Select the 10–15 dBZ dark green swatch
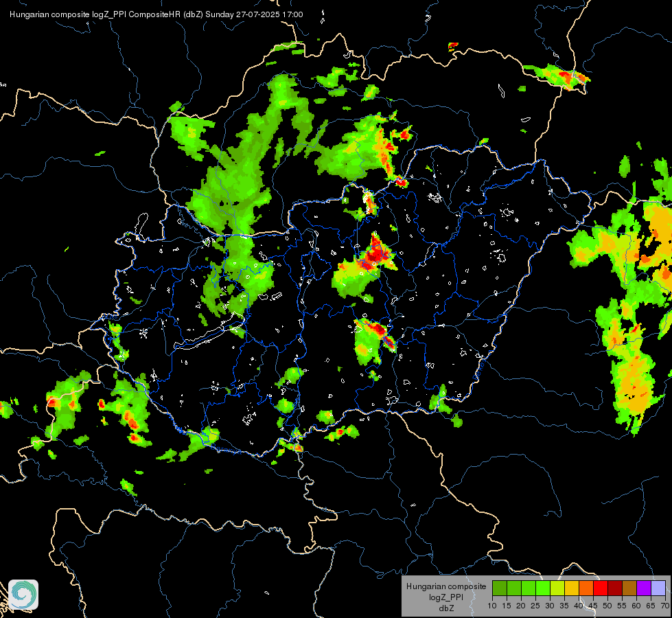Screen dimensions: 672x618 coord(500,588)
